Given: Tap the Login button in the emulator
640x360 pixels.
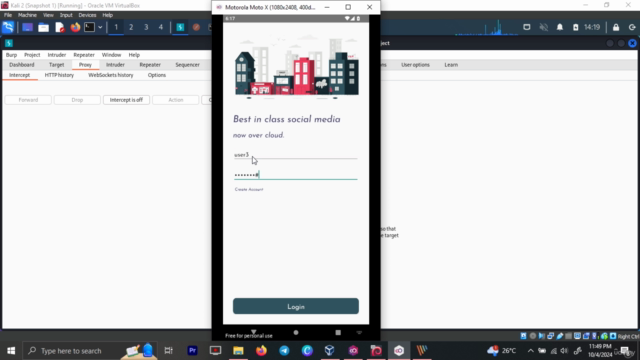Looking at the screenshot, I should tap(296, 307).
